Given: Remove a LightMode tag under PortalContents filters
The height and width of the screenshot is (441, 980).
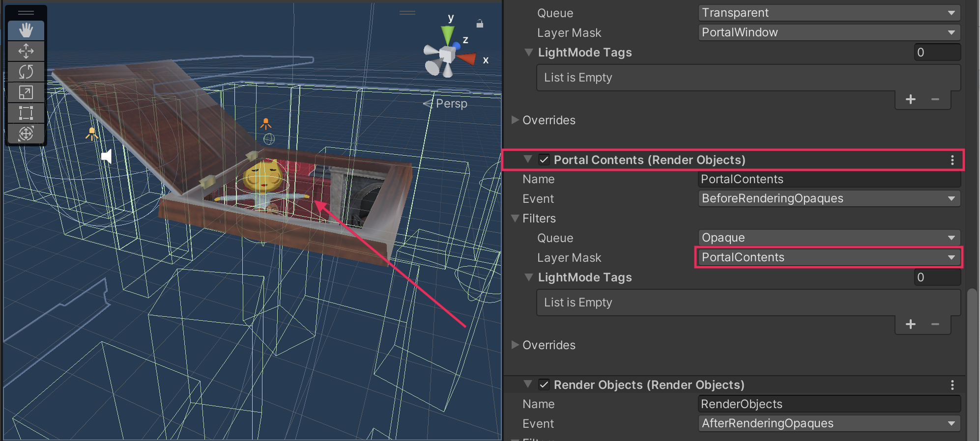Looking at the screenshot, I should pyautogui.click(x=935, y=325).
